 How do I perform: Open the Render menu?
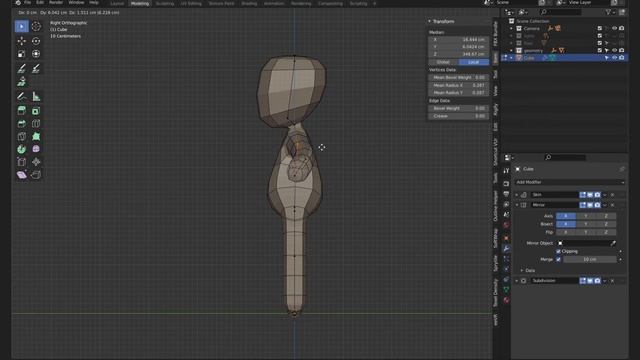tap(56, 2)
